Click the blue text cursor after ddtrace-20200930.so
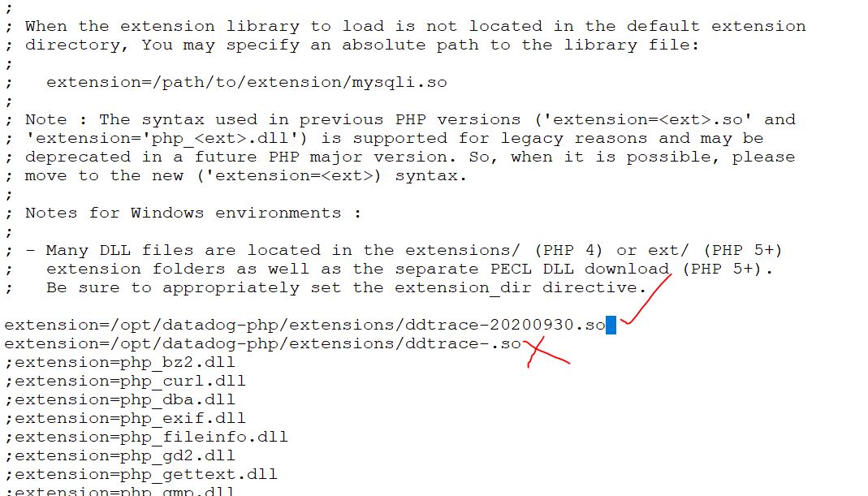 coord(611,325)
